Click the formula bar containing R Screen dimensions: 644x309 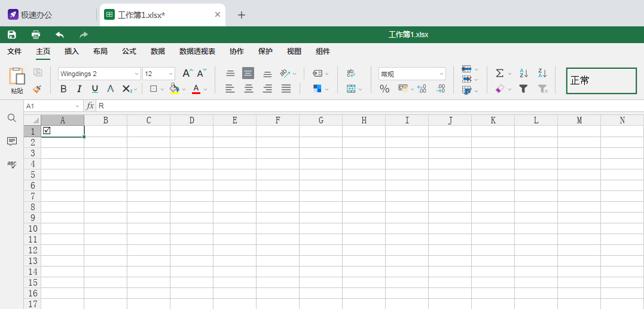pos(370,106)
